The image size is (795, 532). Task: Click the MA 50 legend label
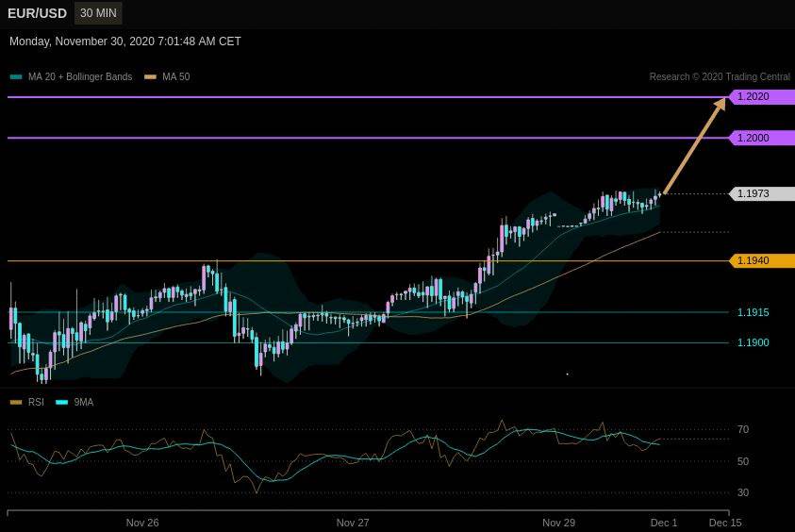coord(176,76)
